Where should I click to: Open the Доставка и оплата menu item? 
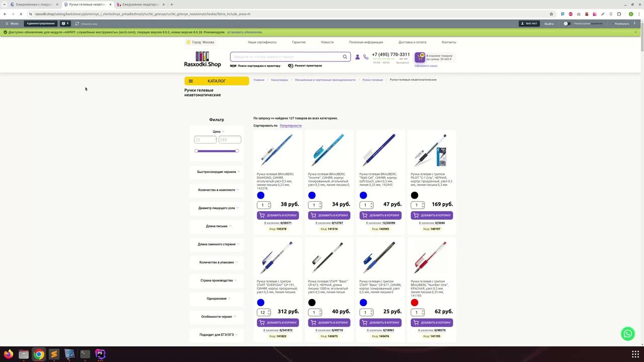[413, 42]
